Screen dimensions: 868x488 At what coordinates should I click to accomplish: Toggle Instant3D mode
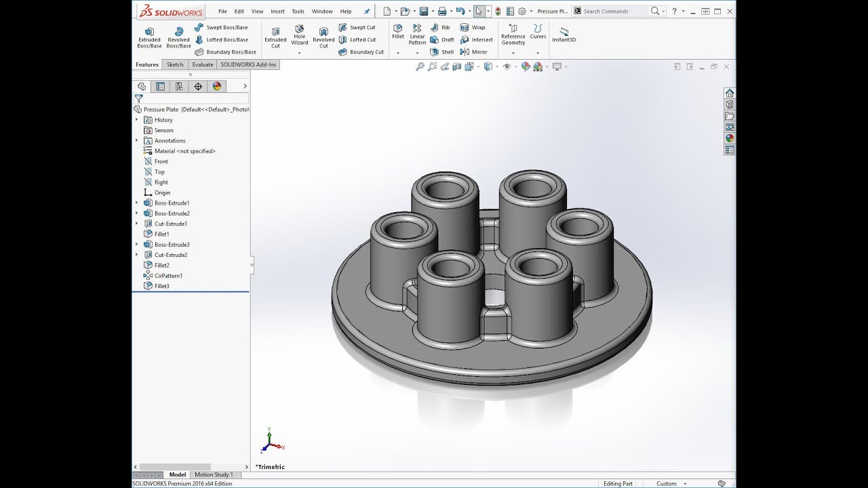click(x=564, y=35)
